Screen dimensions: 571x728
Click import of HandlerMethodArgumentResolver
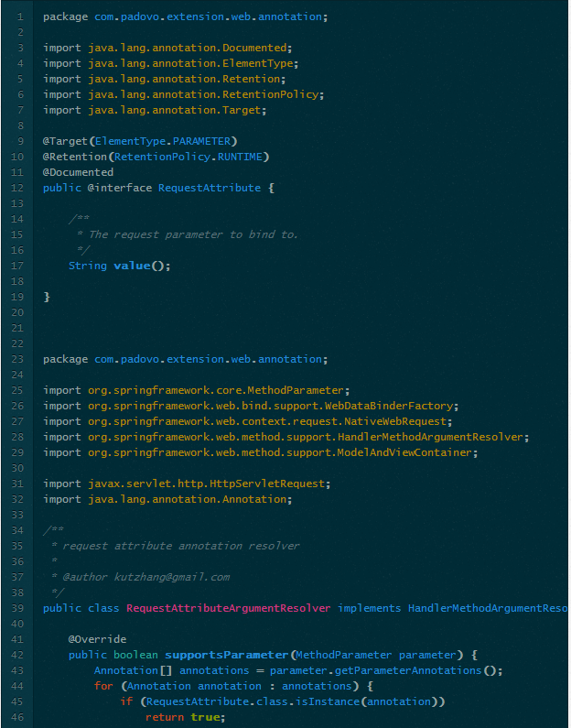pyautogui.click(x=286, y=437)
